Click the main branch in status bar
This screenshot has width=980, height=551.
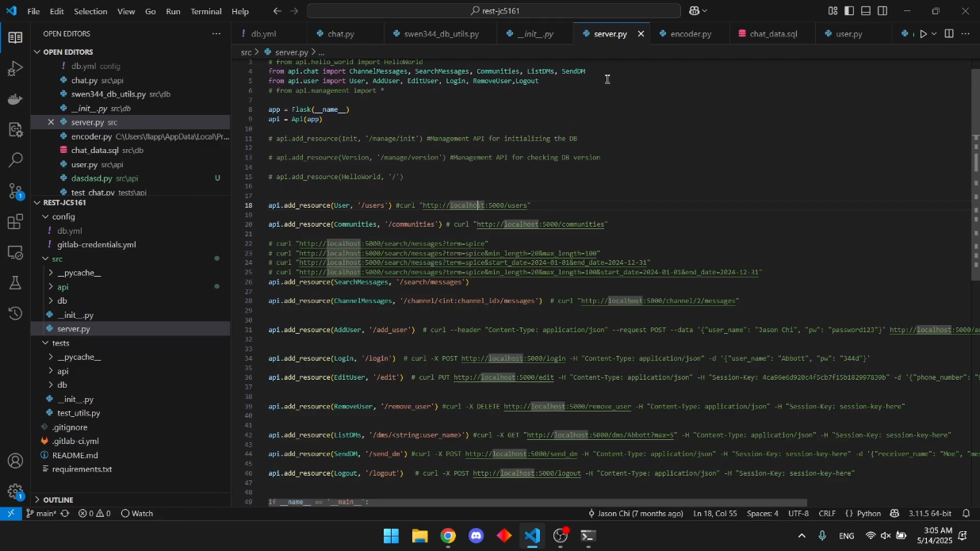(41, 514)
